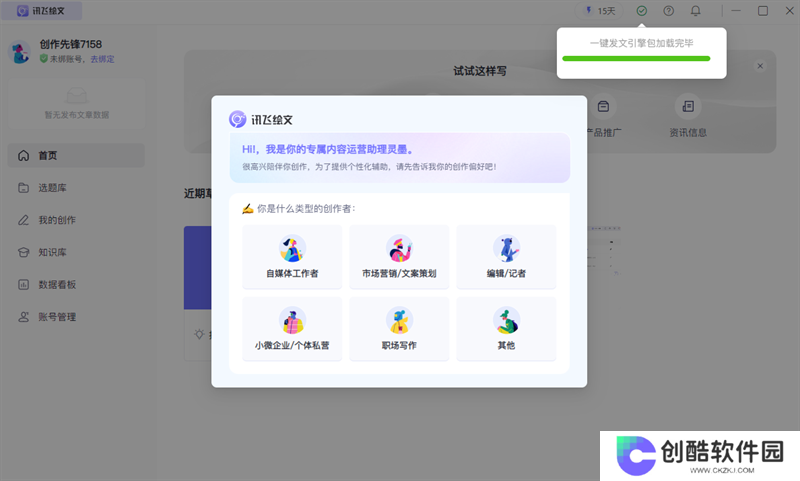Choose the 职场写作 creator card

point(399,329)
